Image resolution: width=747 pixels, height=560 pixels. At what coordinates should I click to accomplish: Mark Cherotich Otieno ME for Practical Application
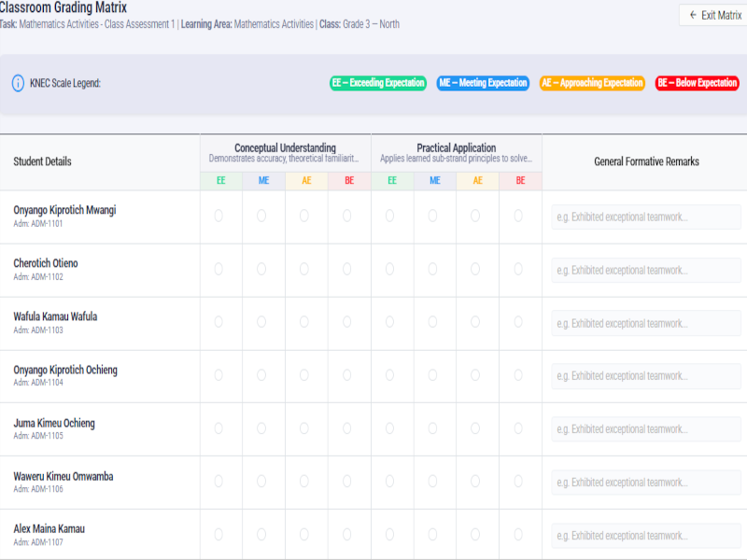click(432, 269)
